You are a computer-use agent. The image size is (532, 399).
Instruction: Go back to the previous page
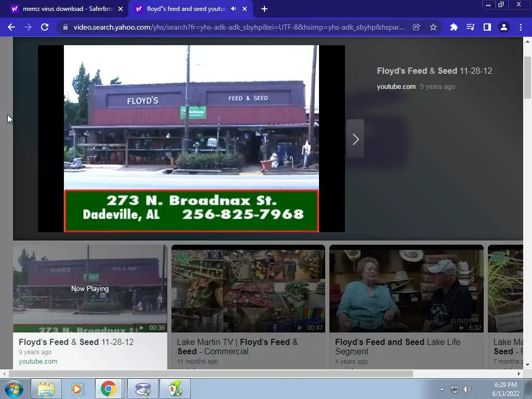tap(11, 27)
